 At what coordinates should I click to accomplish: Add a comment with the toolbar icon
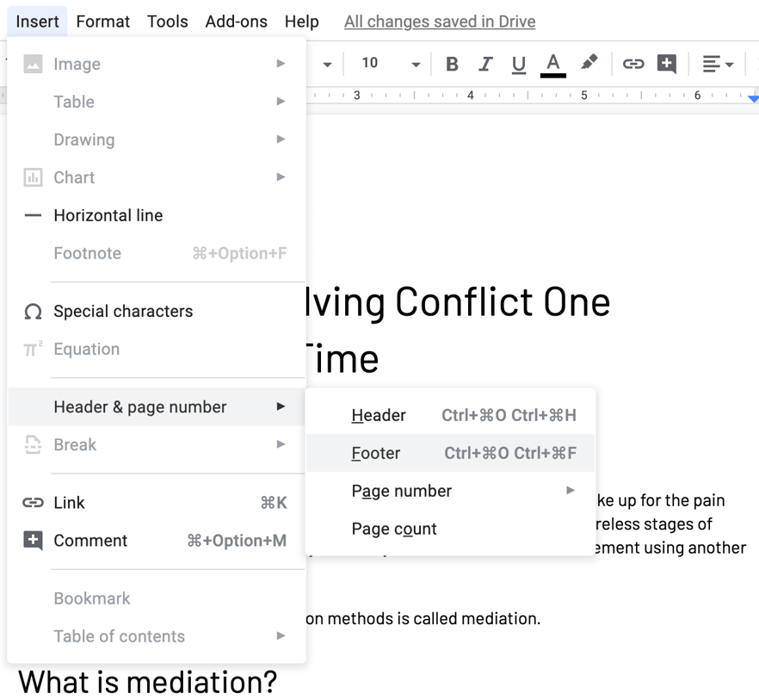pos(666,63)
